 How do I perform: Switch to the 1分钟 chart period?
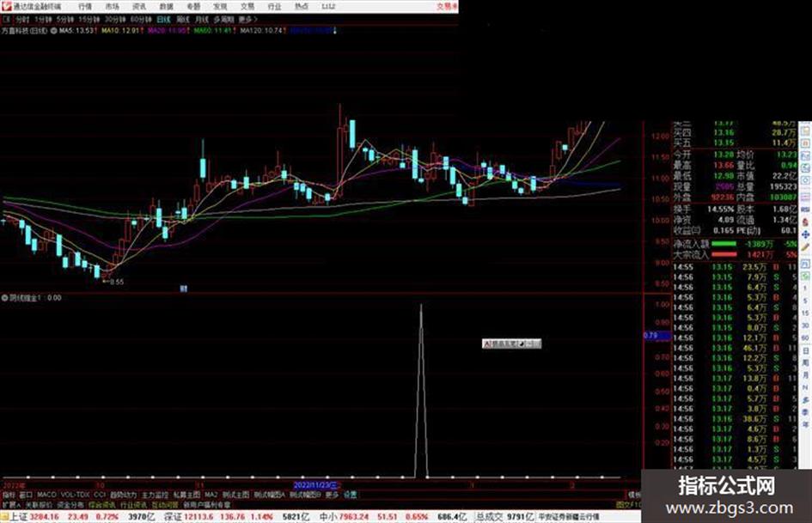pos(43,19)
